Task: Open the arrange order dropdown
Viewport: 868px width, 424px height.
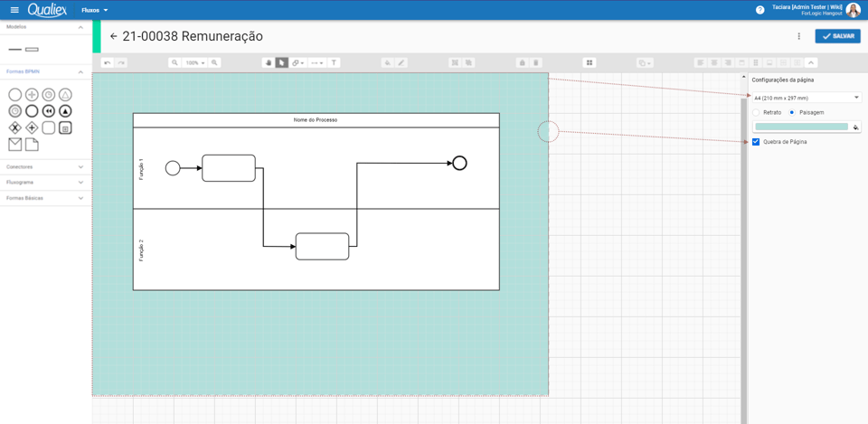Action: 645,63
